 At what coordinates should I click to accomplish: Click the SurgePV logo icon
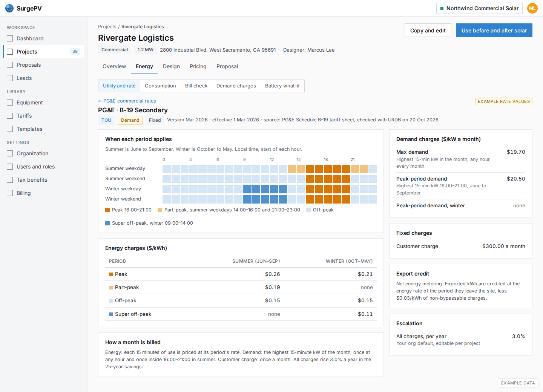point(9,8)
